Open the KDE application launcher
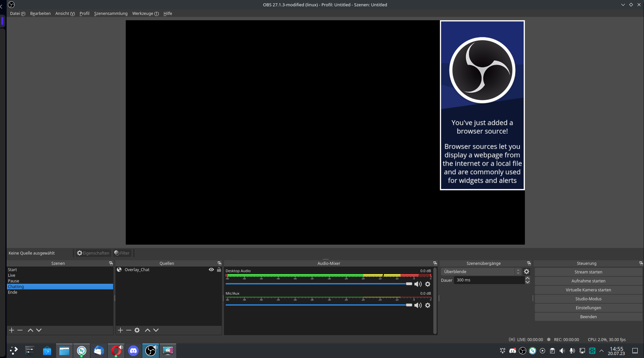Image resolution: width=644 pixels, height=358 pixels. coord(14,350)
